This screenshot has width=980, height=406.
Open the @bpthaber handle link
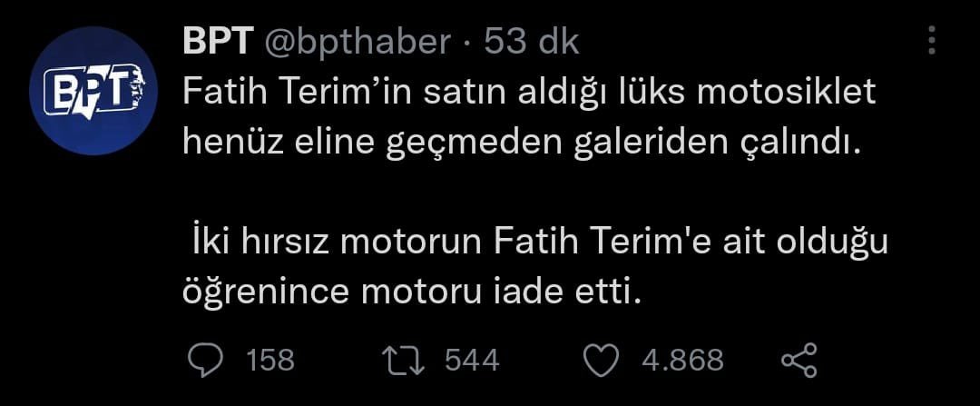pyautogui.click(x=358, y=41)
